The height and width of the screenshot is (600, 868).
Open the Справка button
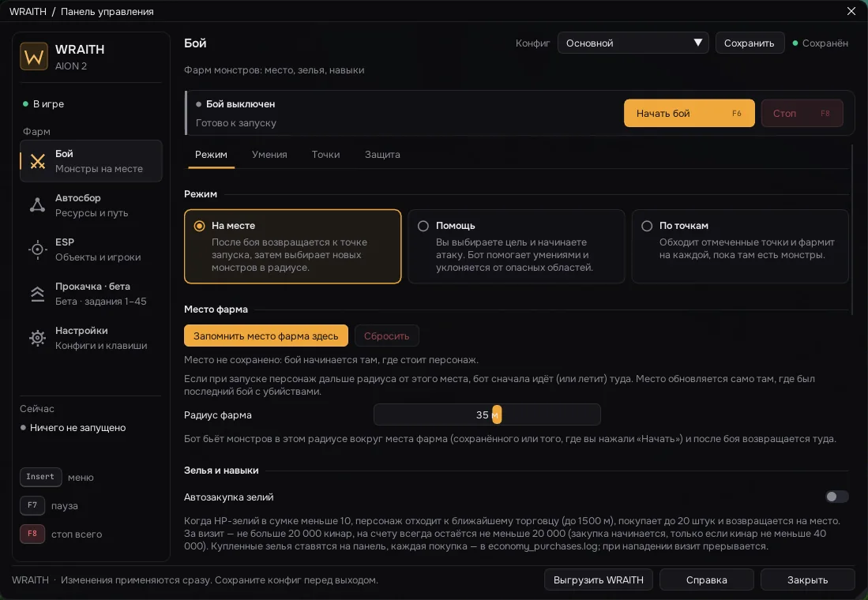(706, 580)
